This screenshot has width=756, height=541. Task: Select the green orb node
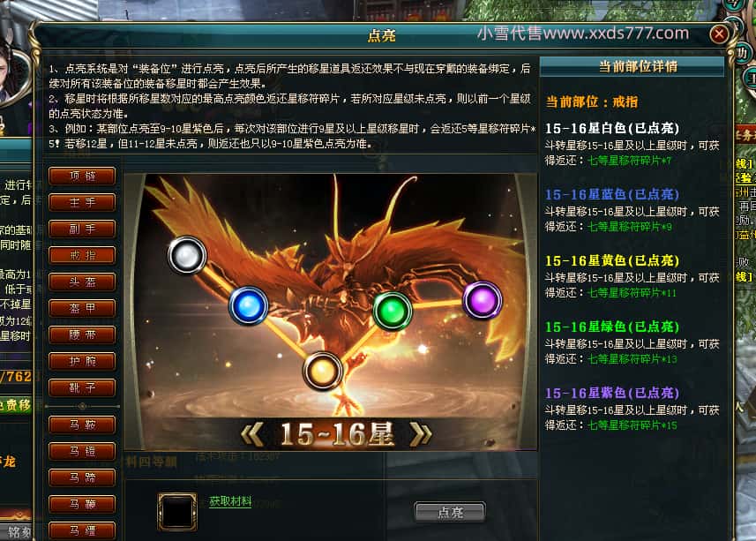click(393, 311)
